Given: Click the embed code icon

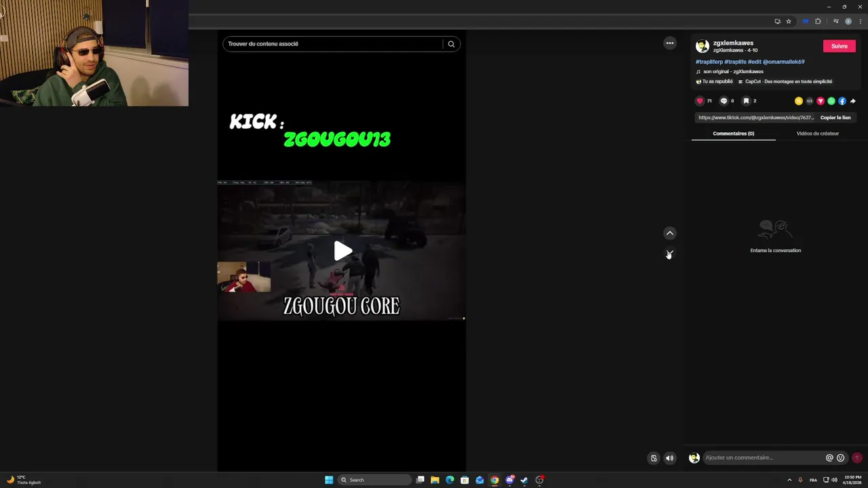Looking at the screenshot, I should point(810,101).
